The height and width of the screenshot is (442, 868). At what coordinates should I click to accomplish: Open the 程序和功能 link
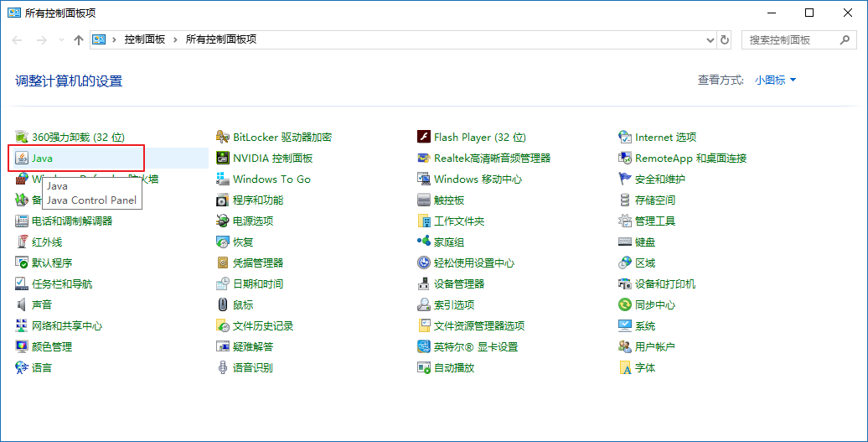tap(257, 200)
